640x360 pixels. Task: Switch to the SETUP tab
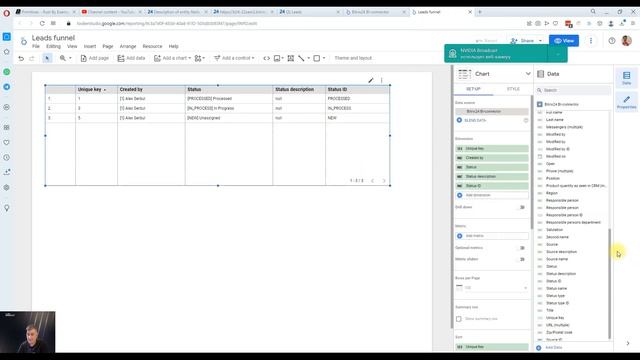coord(473,89)
